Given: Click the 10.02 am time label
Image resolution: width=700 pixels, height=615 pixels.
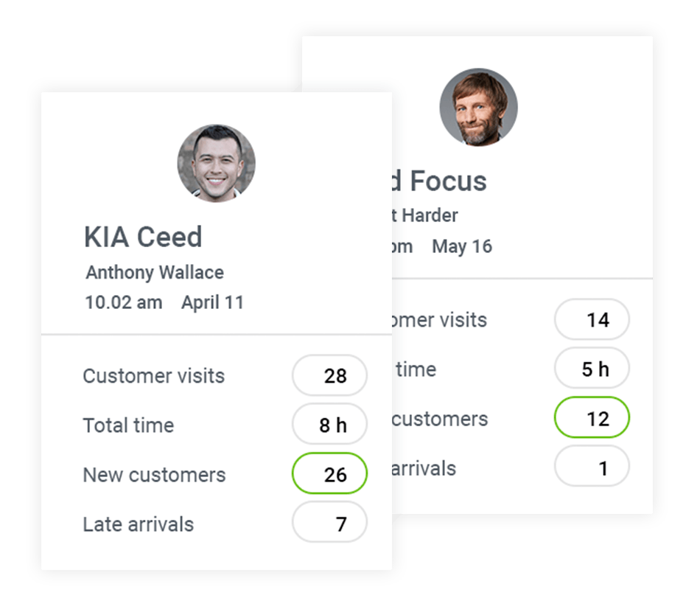Looking at the screenshot, I should tap(124, 303).
